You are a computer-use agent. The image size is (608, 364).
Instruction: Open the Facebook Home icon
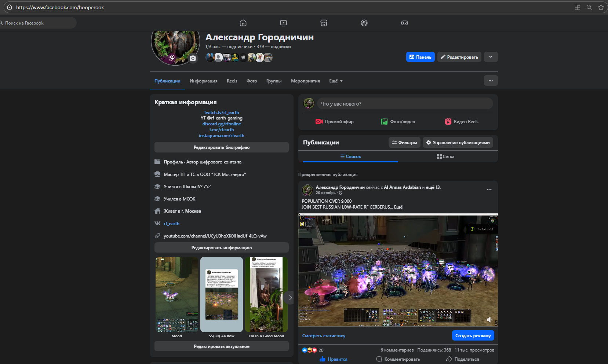pos(243,23)
